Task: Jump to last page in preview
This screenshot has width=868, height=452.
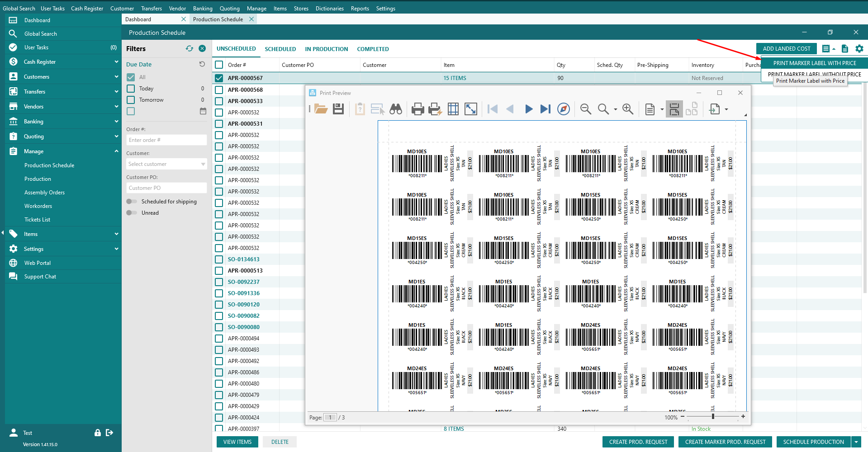Action: [x=545, y=109]
